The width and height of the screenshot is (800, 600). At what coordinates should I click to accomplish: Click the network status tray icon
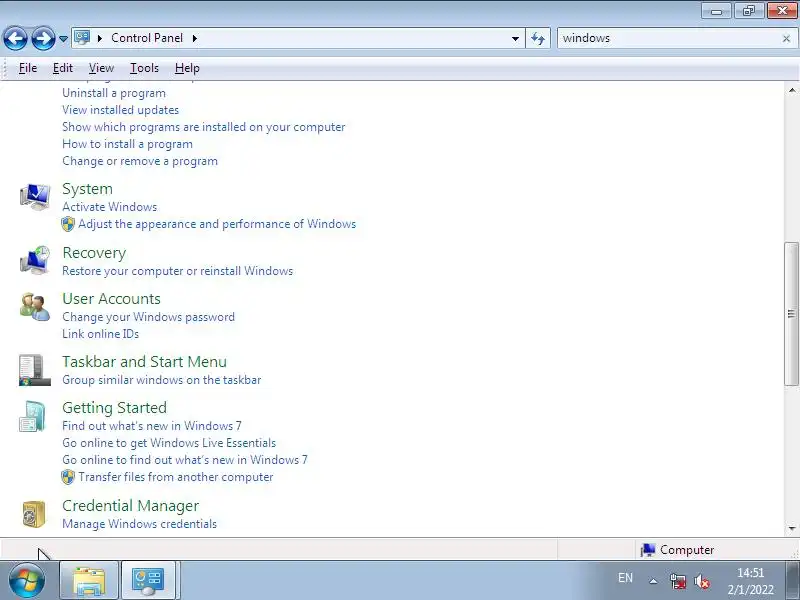tap(678, 581)
